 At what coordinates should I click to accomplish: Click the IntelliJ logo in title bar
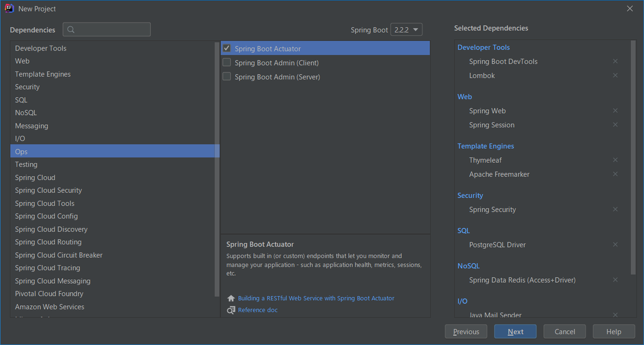pos(9,9)
